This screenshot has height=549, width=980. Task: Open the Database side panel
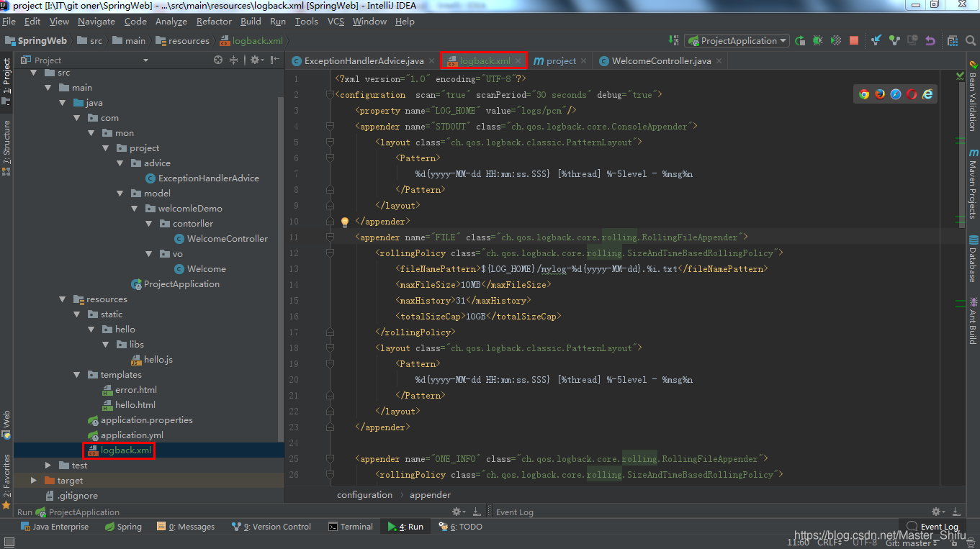[x=973, y=258]
